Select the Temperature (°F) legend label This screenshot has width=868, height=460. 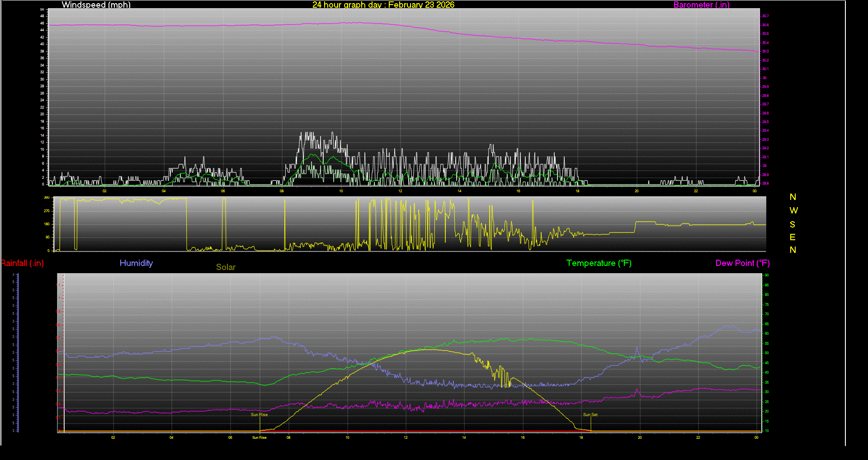coord(599,263)
